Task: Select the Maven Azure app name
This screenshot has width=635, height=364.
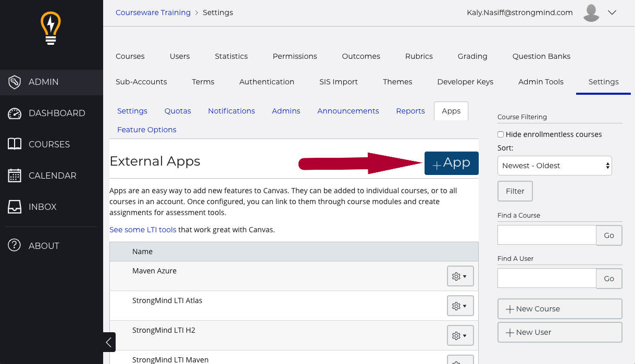Action: (x=154, y=271)
